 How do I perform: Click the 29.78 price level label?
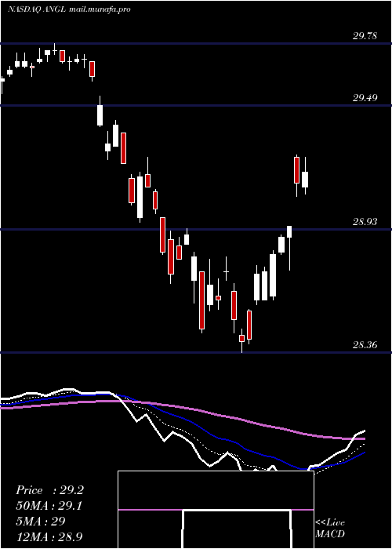[x=365, y=36]
